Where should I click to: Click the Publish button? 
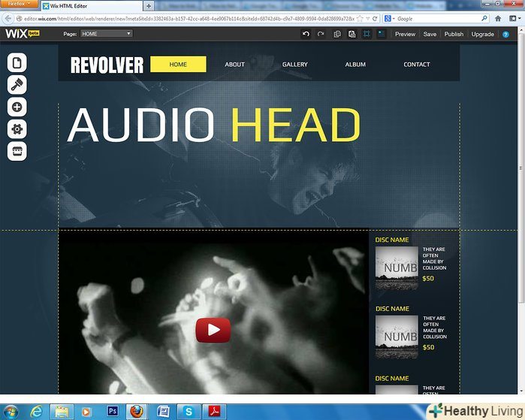(454, 34)
